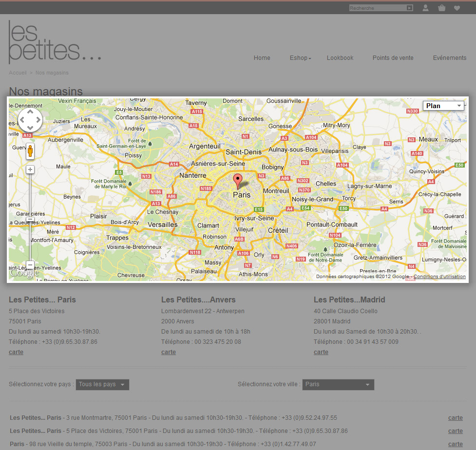The height and width of the screenshot is (450, 476).
Task: Open the wishlist heart icon
Action: coord(457,8)
